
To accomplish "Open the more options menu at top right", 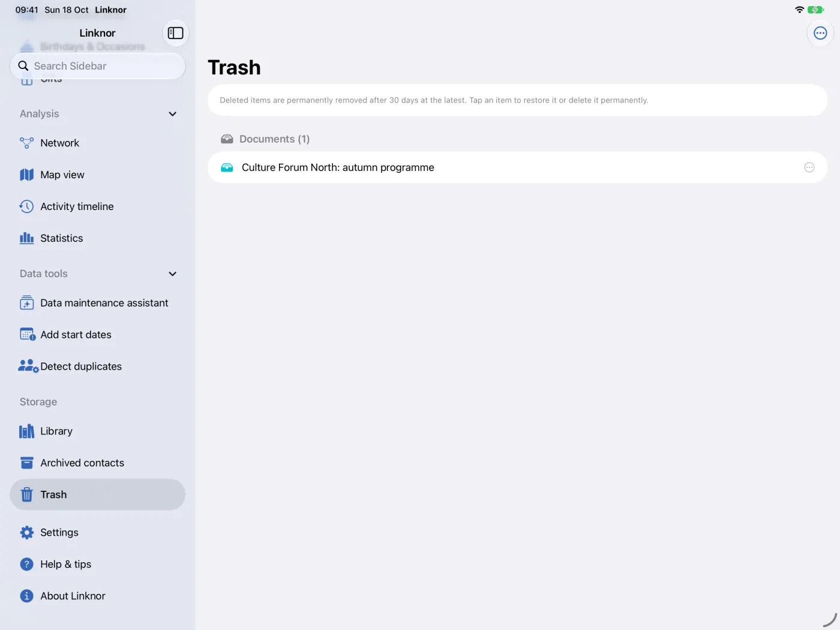I will 820,33.
